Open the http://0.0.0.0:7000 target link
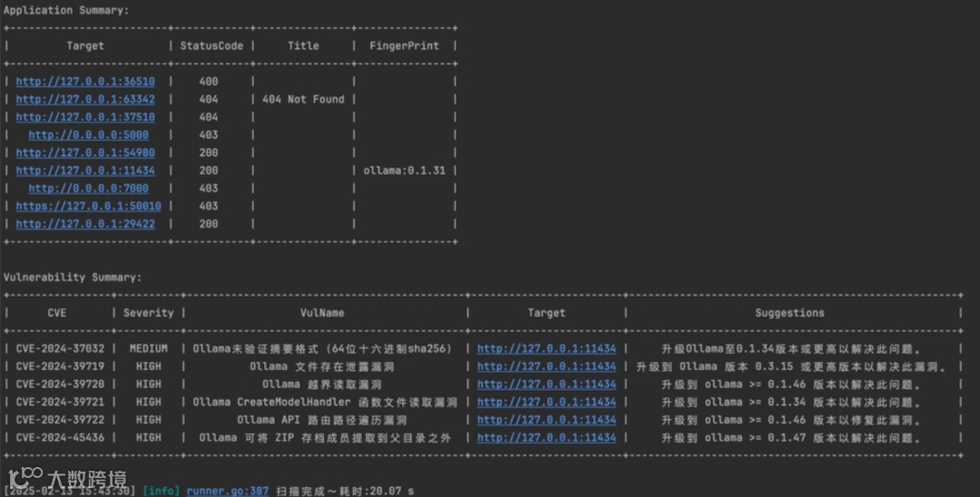 89,188
